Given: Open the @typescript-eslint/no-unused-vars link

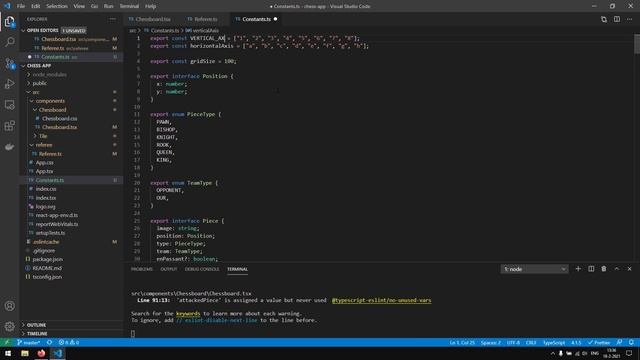Looking at the screenshot, I should (381, 300).
